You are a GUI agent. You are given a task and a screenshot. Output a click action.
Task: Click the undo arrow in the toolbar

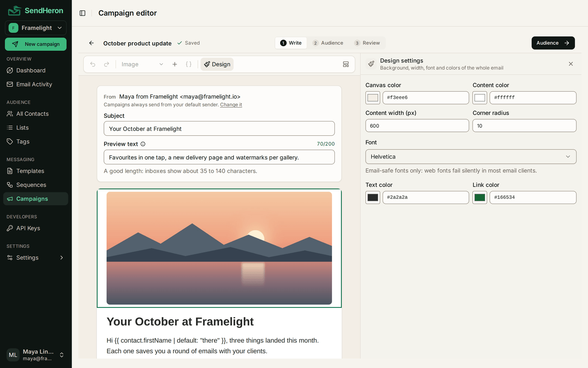(x=93, y=64)
